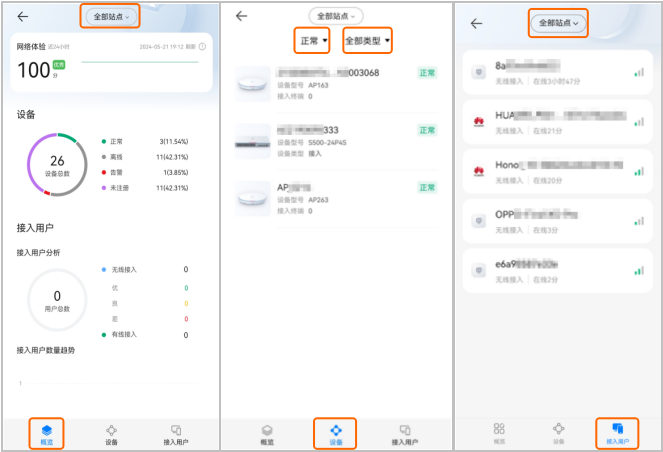Tap the device donut chart showing 26
This screenshot has width=663, height=452.
(x=57, y=165)
